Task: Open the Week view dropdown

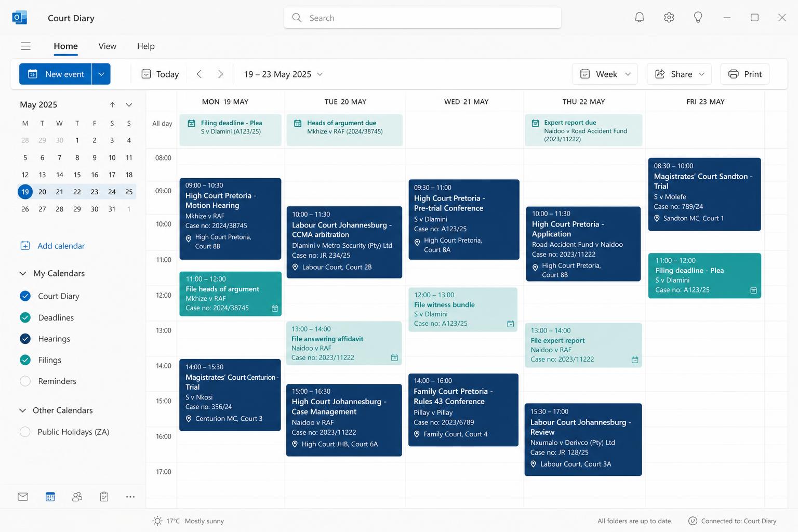Action: coord(605,74)
